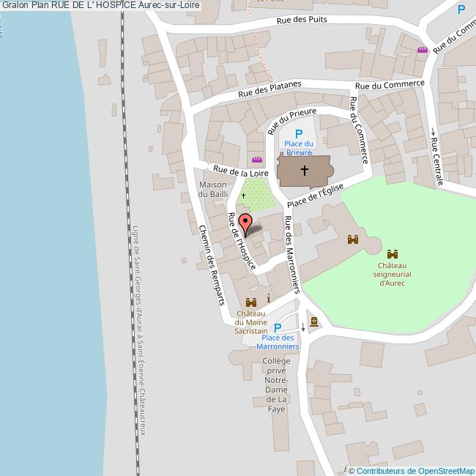Click the red location marker pin

pyautogui.click(x=246, y=223)
